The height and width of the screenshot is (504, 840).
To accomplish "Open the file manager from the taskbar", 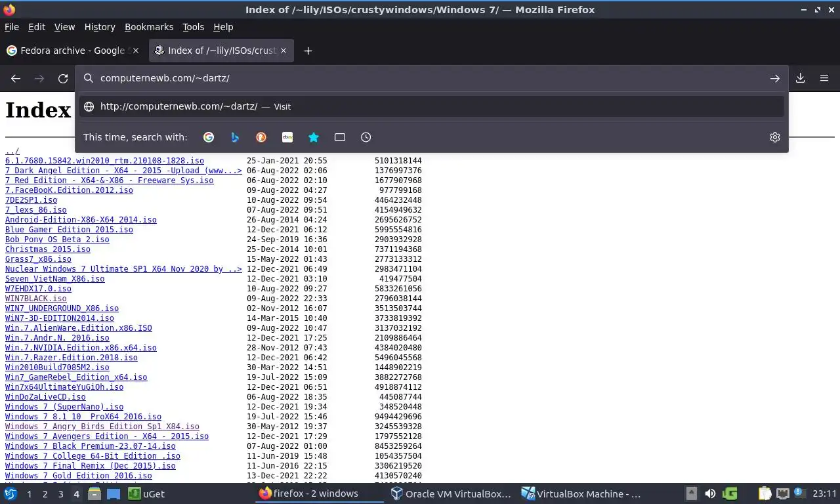I will pos(94,493).
